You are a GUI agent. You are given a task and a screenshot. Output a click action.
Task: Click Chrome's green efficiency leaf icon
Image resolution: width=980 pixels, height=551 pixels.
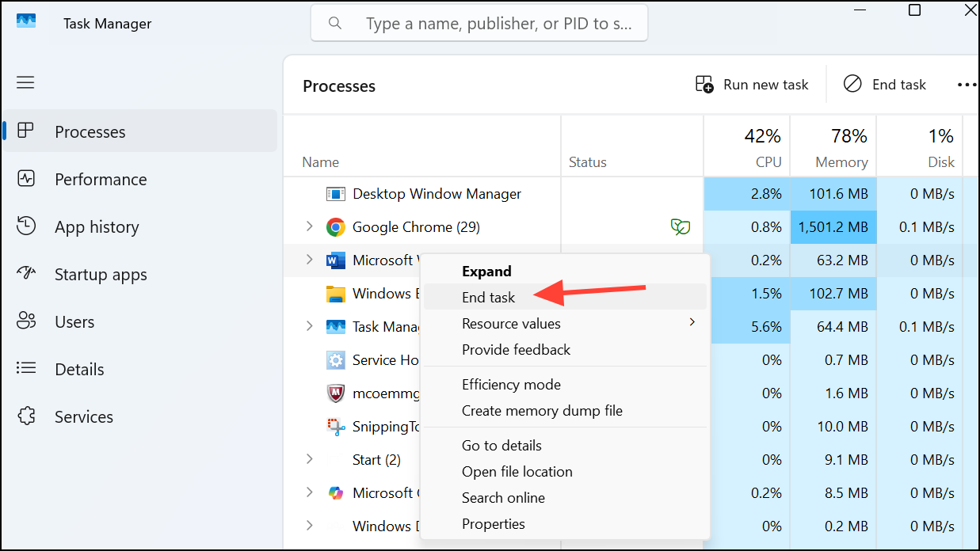(680, 227)
